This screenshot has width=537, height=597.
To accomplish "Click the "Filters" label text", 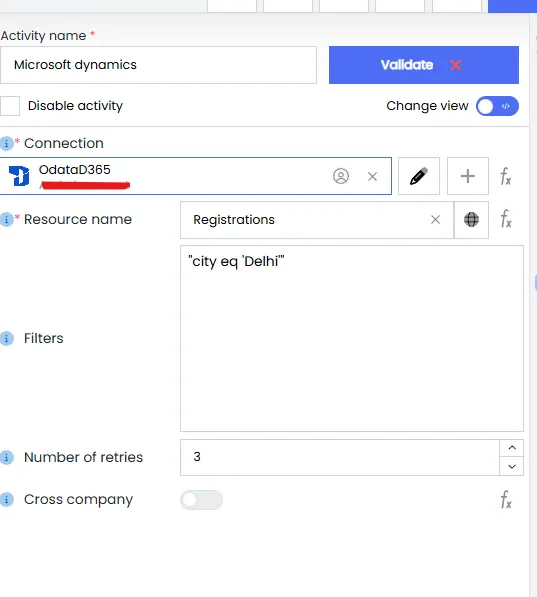I will [44, 338].
